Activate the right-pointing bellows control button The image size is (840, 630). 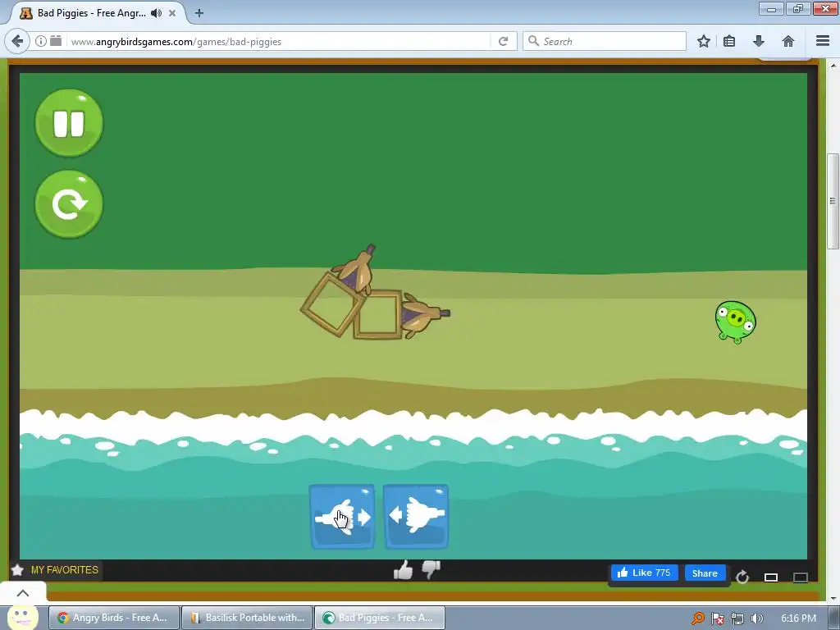click(x=342, y=517)
